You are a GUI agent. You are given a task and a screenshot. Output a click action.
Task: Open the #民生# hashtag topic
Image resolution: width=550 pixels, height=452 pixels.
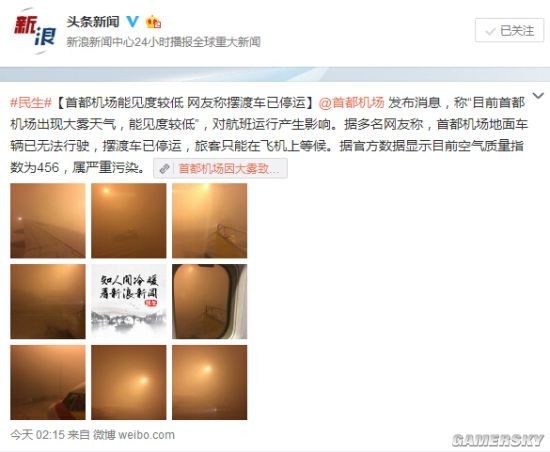click(x=31, y=103)
